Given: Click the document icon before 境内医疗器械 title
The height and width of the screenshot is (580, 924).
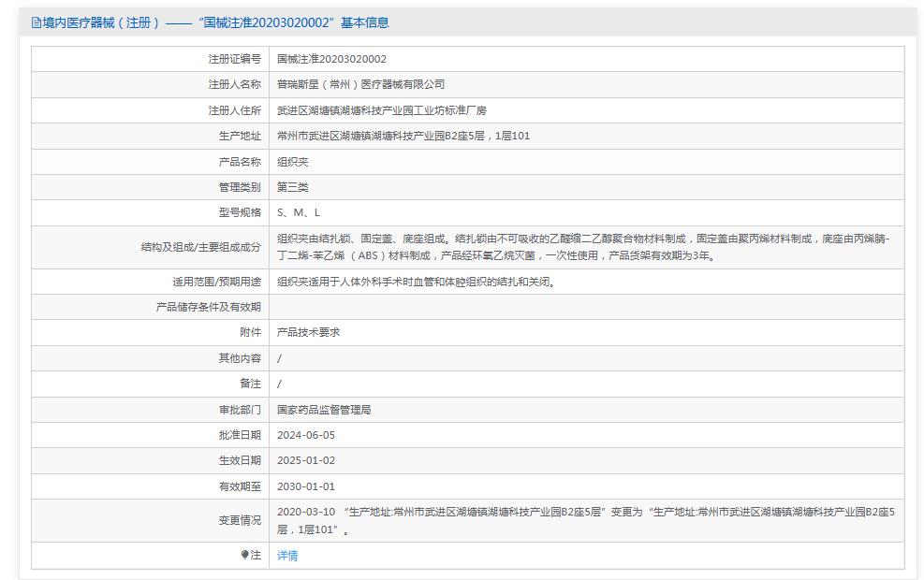Looking at the screenshot, I should point(37,23).
